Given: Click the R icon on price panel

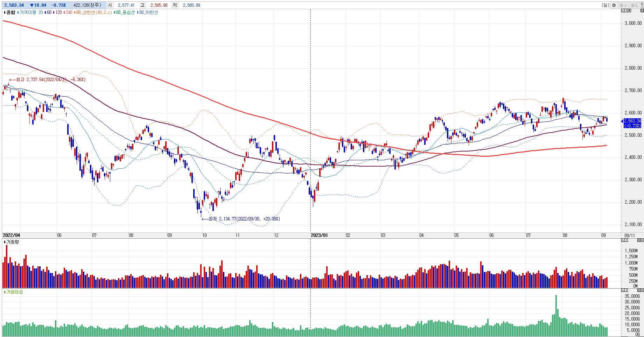Looking at the screenshot, I should pyautogui.click(x=629, y=10).
